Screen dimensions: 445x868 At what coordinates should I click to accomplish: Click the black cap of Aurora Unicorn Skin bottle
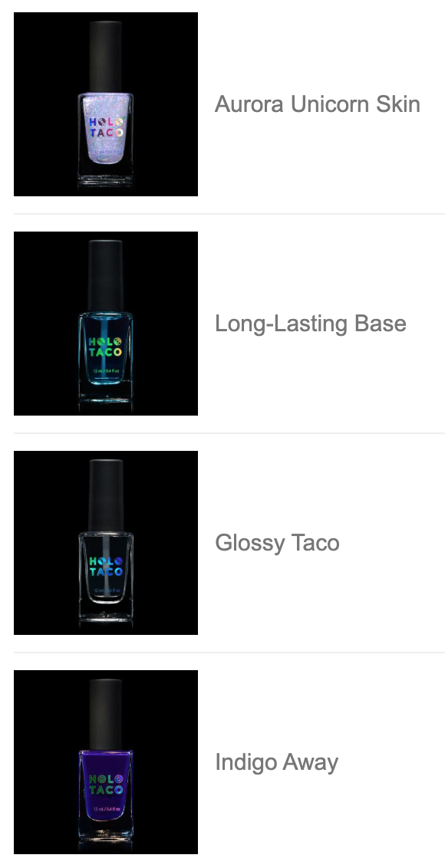(x=106, y=57)
